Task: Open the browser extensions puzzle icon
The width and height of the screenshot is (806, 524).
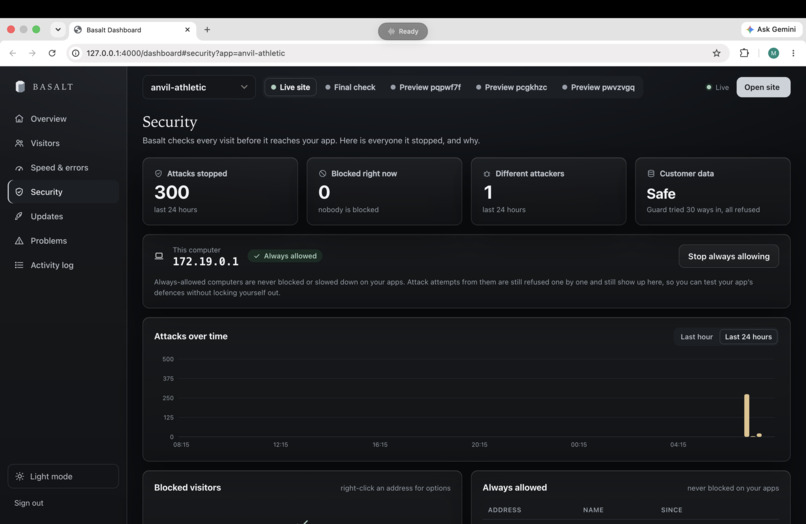Action: click(744, 53)
